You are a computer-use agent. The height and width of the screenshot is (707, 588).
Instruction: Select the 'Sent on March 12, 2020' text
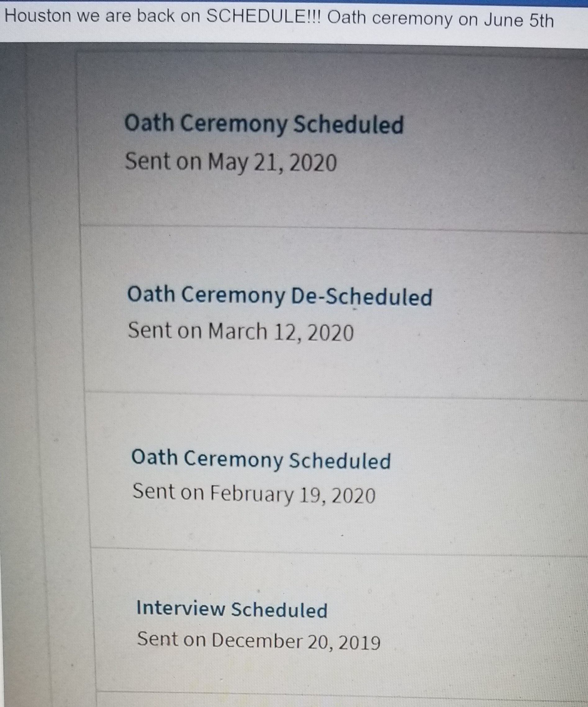[241, 331]
